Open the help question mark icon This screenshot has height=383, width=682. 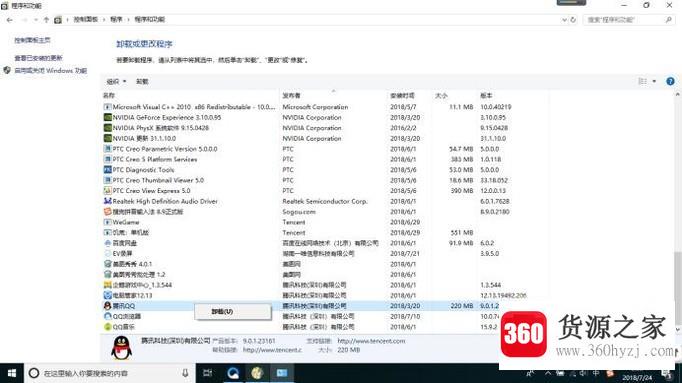(x=670, y=81)
